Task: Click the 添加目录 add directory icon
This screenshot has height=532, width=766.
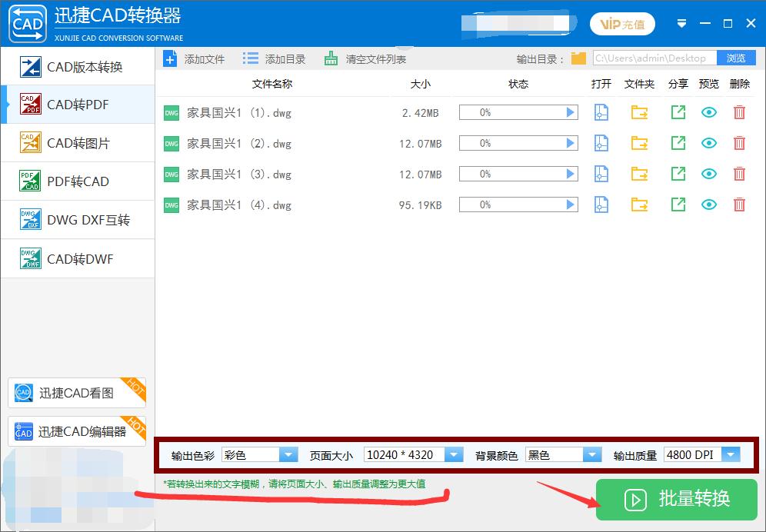Action: click(250, 58)
